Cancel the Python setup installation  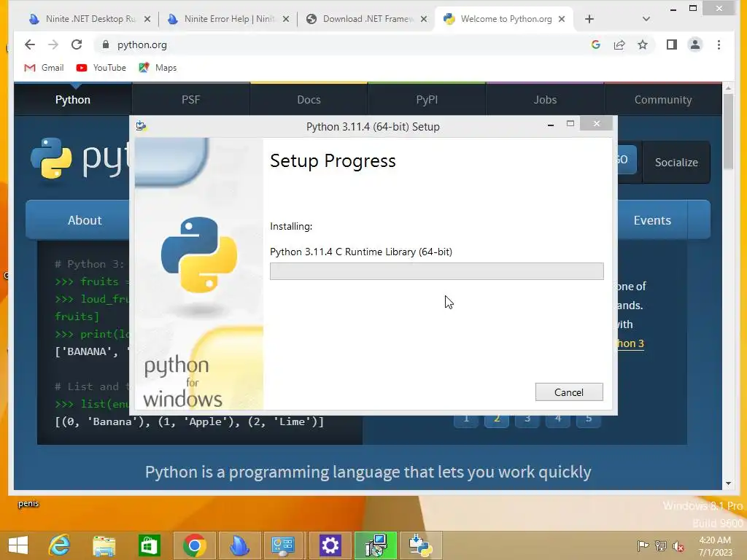[x=569, y=392]
